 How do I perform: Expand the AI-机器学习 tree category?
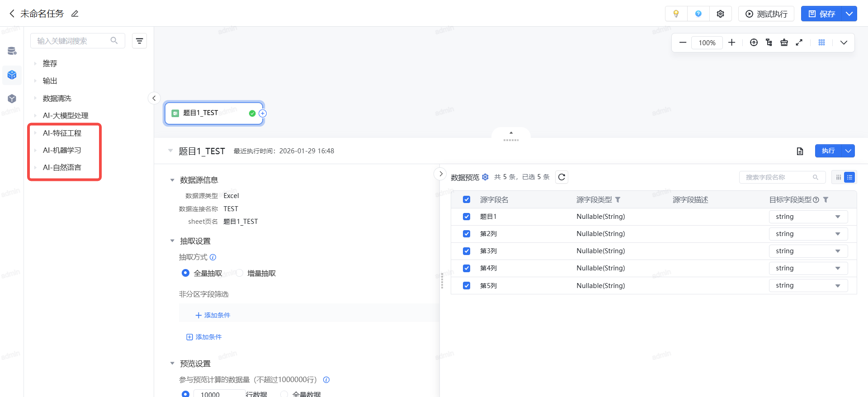[35, 150]
